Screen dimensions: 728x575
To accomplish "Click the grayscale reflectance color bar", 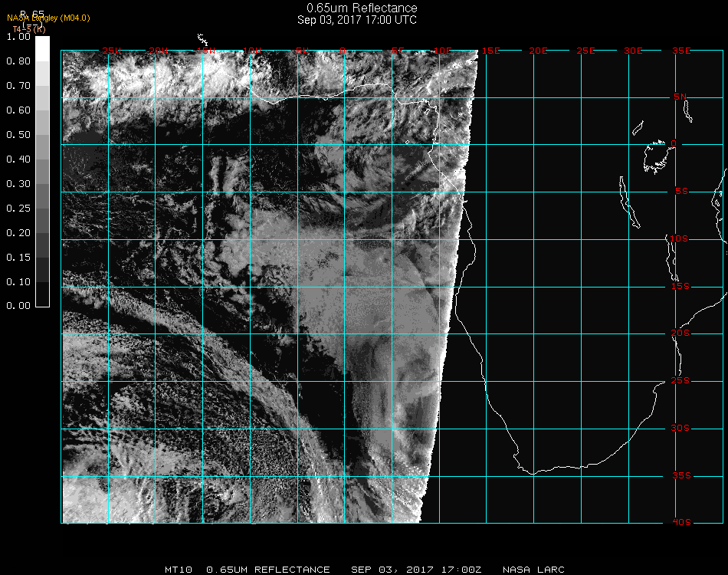I will coord(42,172).
